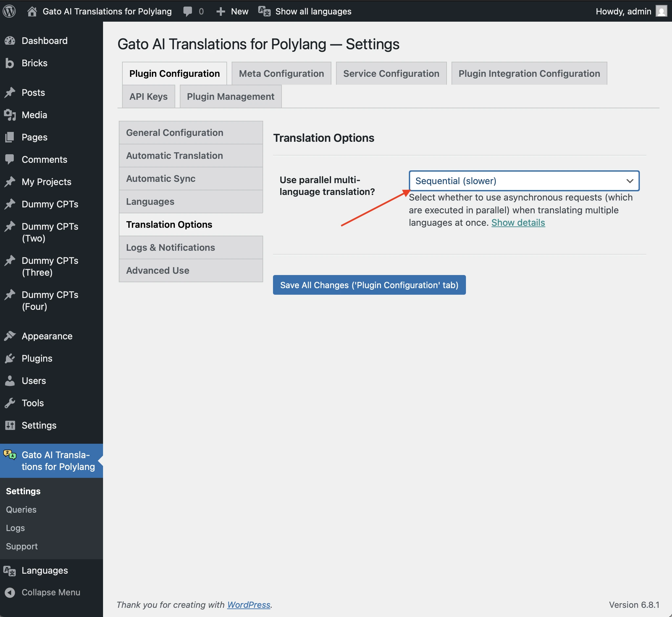
Task: Click the WordPress logo in the admin bar
Action: click(x=9, y=11)
